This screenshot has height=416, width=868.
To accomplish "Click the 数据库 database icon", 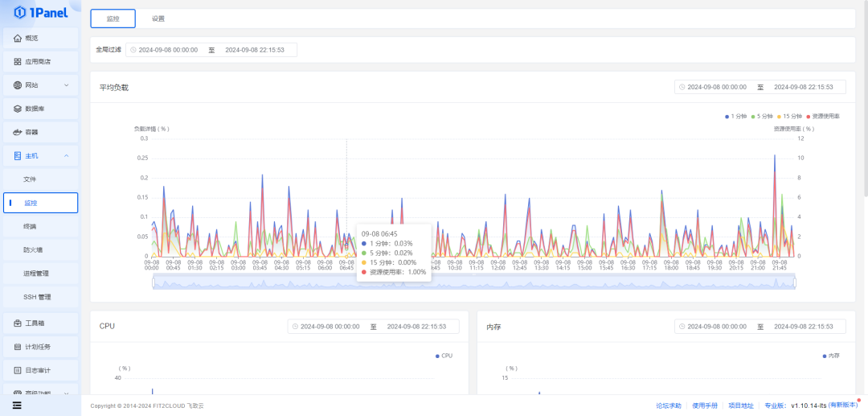I will tap(18, 109).
